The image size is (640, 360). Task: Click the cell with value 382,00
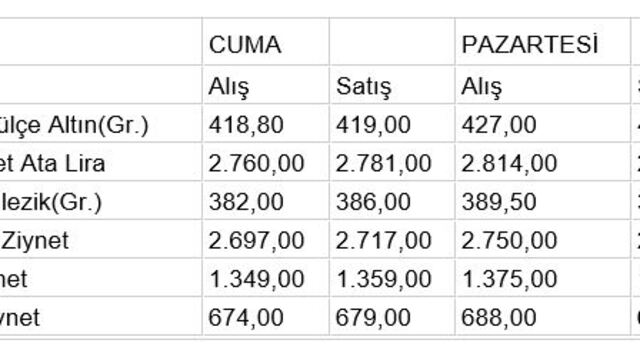[x=265, y=201]
